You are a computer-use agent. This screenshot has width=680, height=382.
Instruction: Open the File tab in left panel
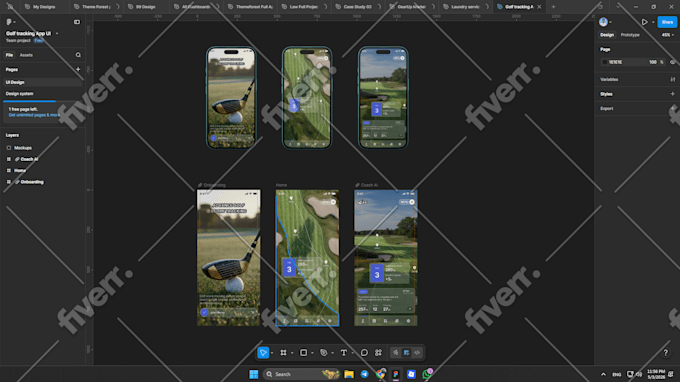9,55
